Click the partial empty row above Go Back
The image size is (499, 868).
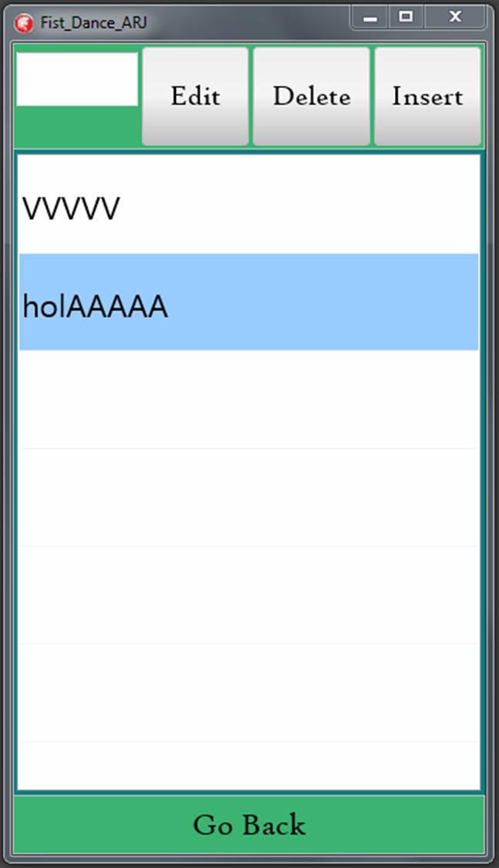point(249,765)
